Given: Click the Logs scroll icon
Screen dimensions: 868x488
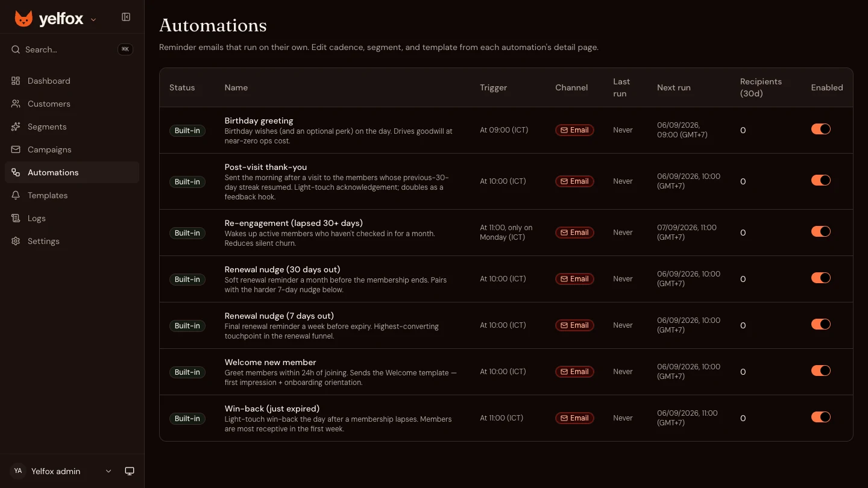Looking at the screenshot, I should tap(16, 218).
